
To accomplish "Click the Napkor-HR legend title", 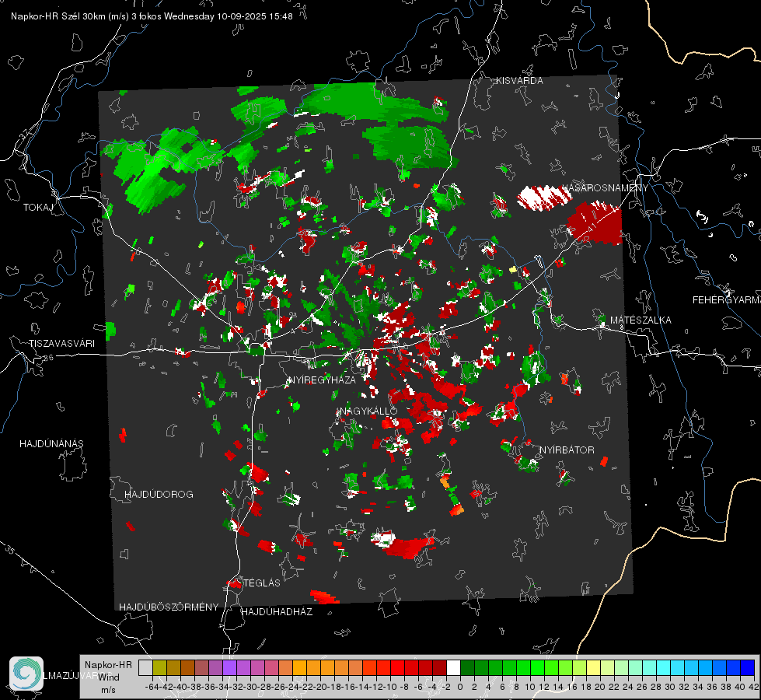I will [x=108, y=665].
